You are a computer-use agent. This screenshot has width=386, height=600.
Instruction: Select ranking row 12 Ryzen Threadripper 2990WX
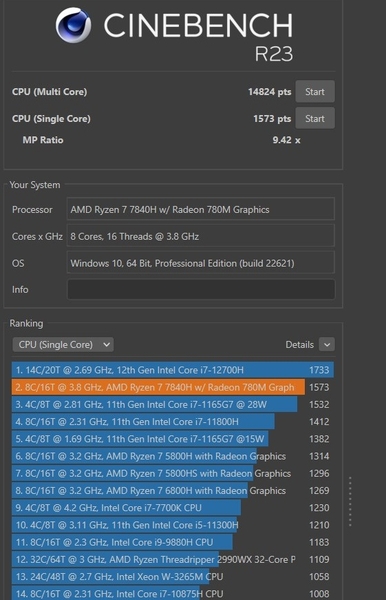point(173,559)
